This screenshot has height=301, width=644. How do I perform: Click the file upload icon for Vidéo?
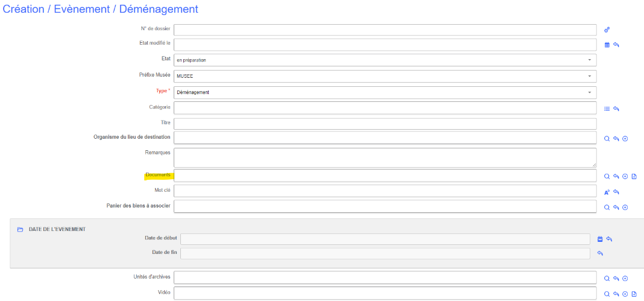634,294
